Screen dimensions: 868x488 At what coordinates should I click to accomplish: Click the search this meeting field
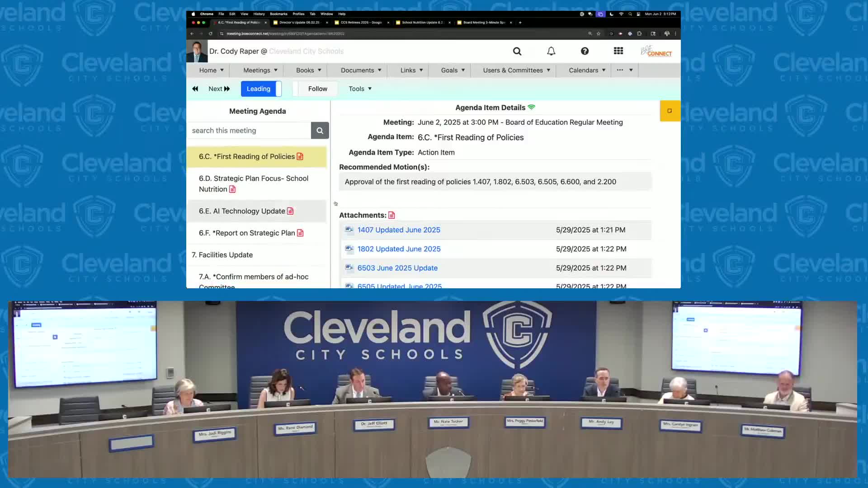(x=249, y=131)
